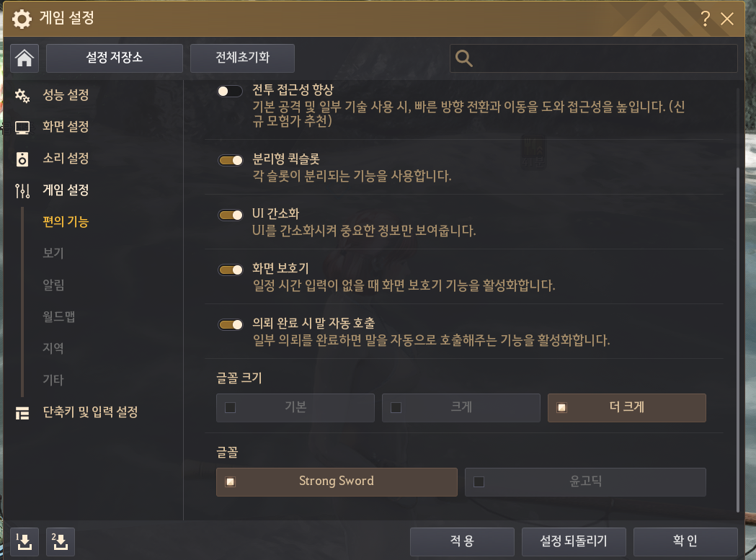Enable the 전투 접근성 향상 toggle

pyautogui.click(x=231, y=90)
